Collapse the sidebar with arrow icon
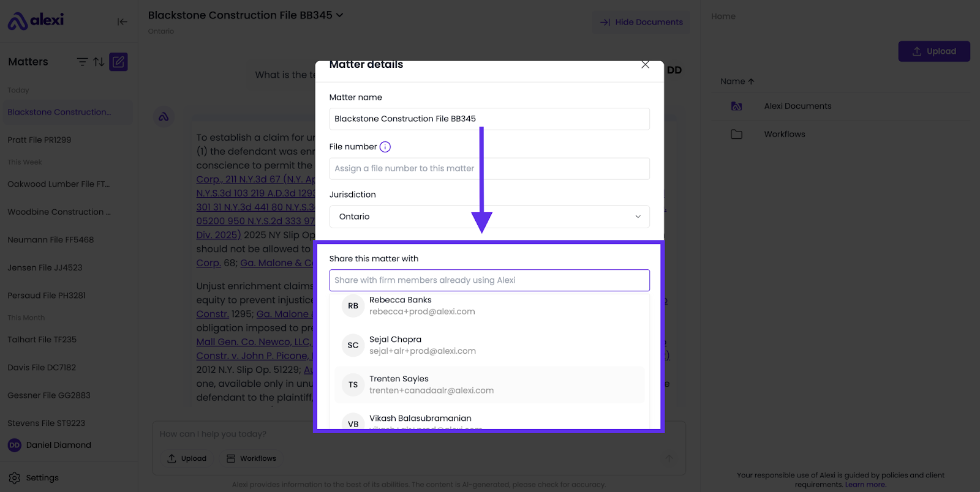Viewport: 980px width, 492px height. [123, 21]
